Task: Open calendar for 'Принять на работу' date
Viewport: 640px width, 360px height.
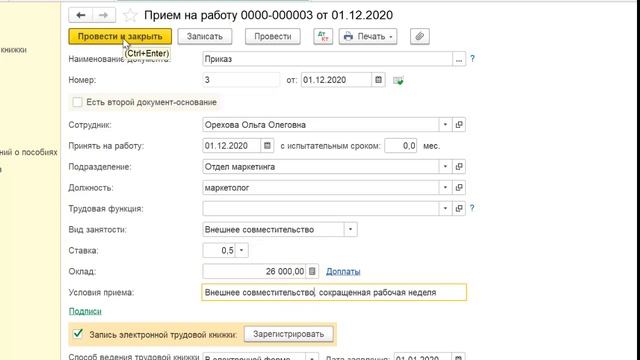Action: point(267,146)
